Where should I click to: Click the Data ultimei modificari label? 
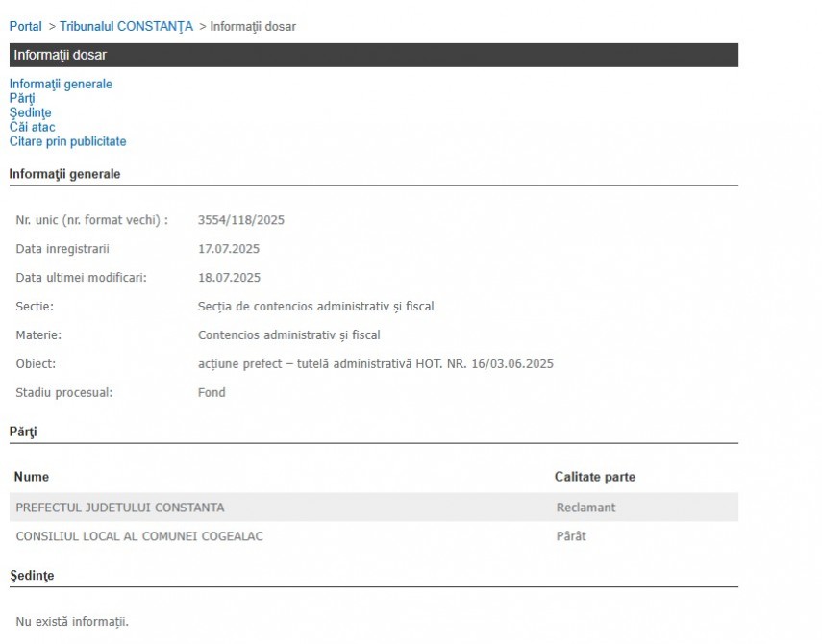click(82, 278)
